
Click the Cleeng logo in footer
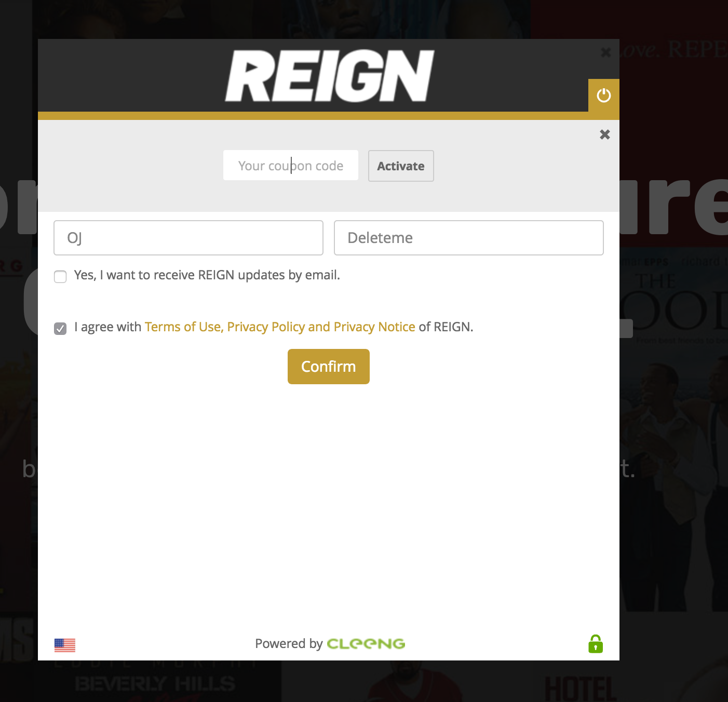366,644
